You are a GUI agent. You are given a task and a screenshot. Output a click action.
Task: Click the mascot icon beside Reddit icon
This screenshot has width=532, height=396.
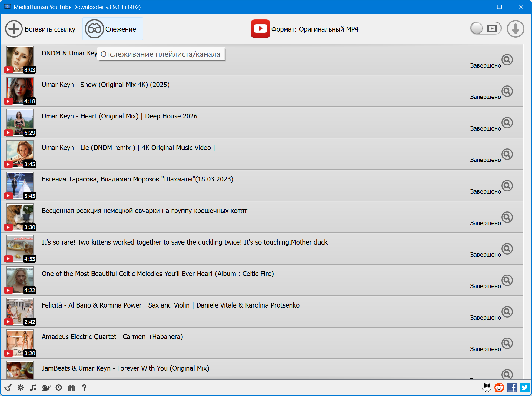(487, 388)
